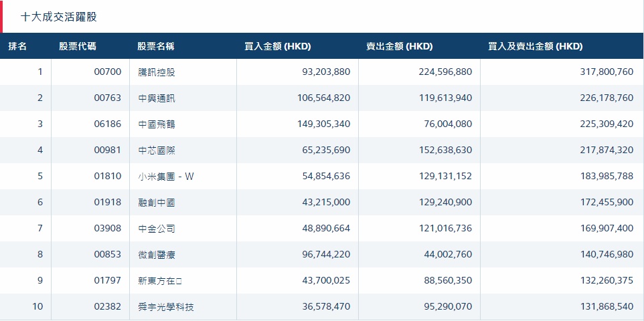This screenshot has width=644, height=321.
Task: Click stock code 00700
Action: 108,72
